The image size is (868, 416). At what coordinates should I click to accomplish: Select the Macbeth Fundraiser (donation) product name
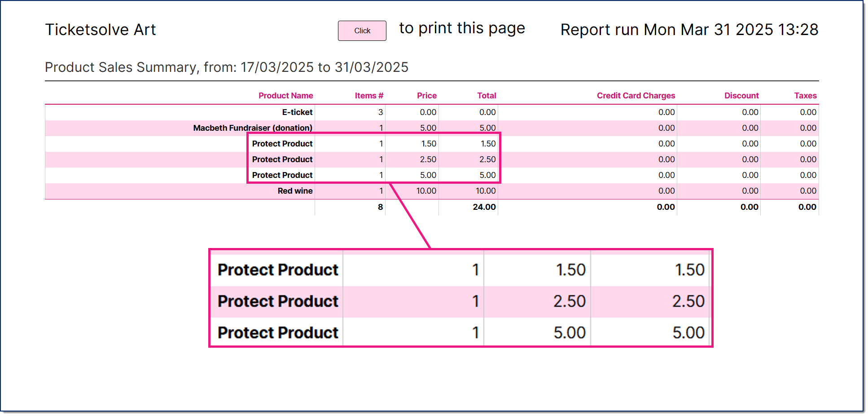coord(253,128)
